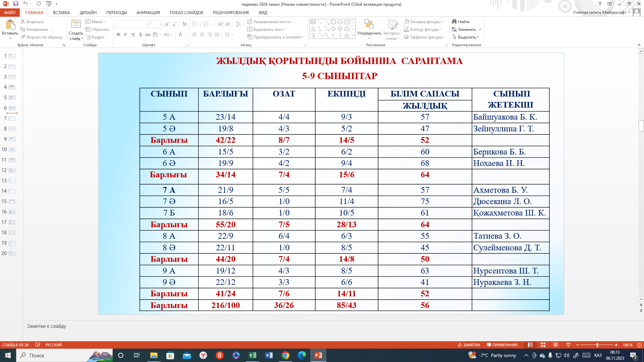Screen dimensions: 644x362
Task: Click the Normal view icon in status bar
Action: coord(530,345)
